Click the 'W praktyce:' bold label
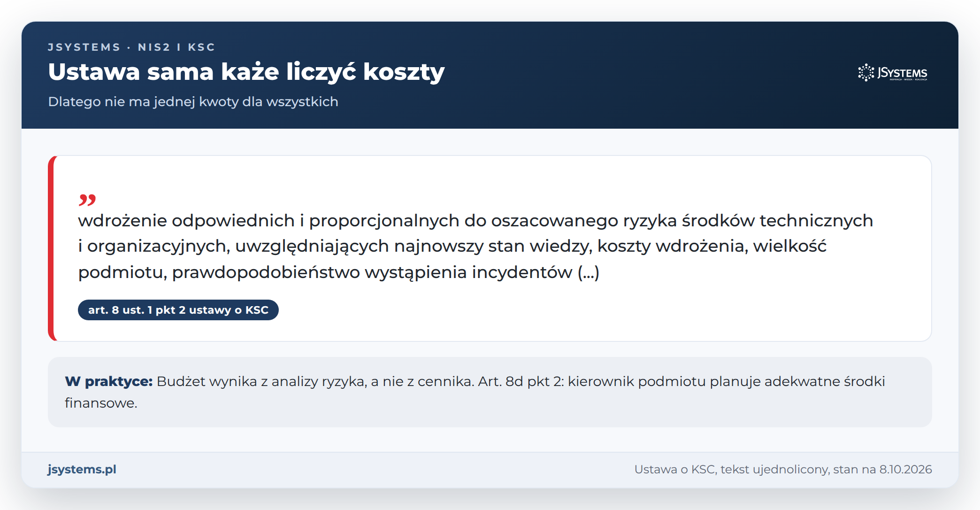The image size is (980, 510). [x=109, y=381]
